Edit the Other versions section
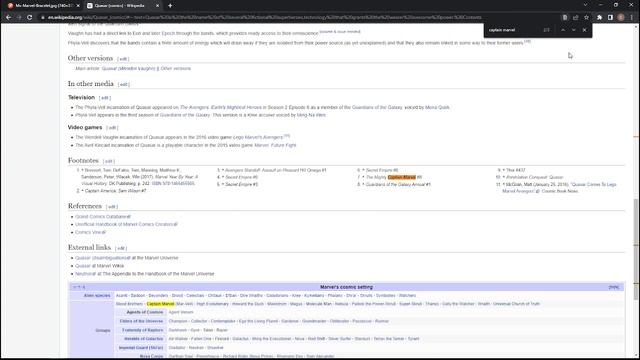This screenshot has width=640, height=360. coord(123,59)
